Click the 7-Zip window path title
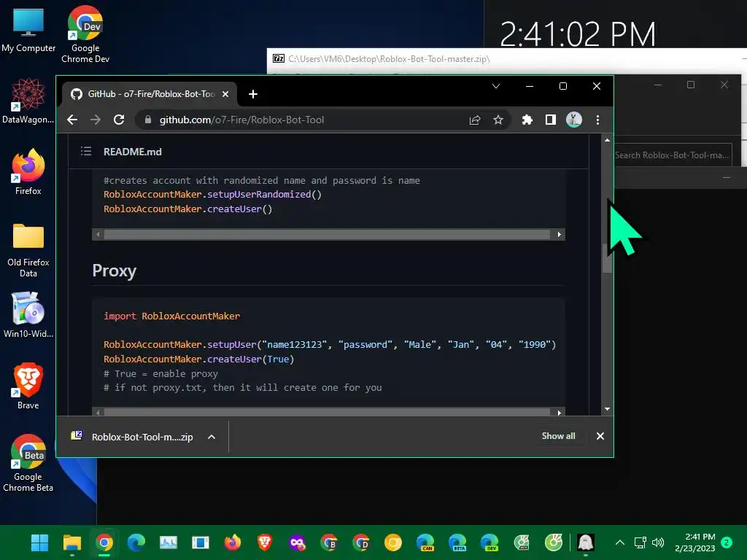This screenshot has height=560, width=747. [x=389, y=59]
